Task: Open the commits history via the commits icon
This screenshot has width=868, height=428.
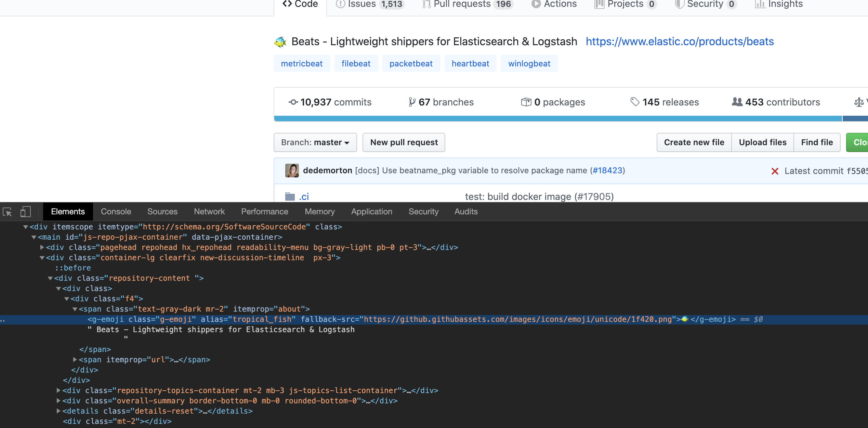Action: (x=293, y=102)
